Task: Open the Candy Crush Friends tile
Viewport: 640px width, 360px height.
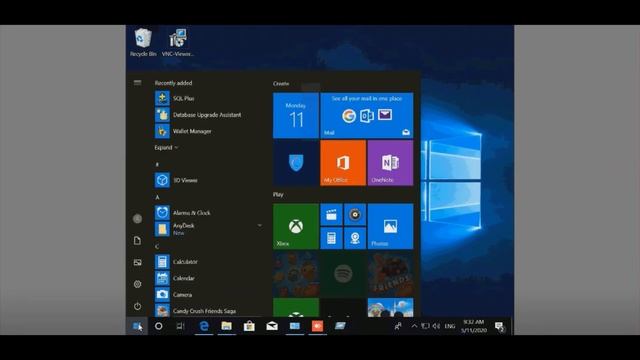Action: [390, 274]
